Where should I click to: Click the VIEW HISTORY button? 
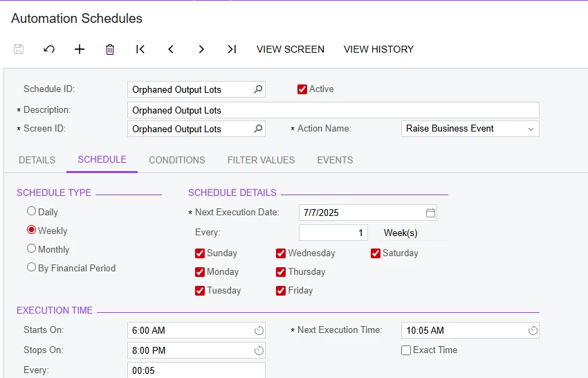379,49
